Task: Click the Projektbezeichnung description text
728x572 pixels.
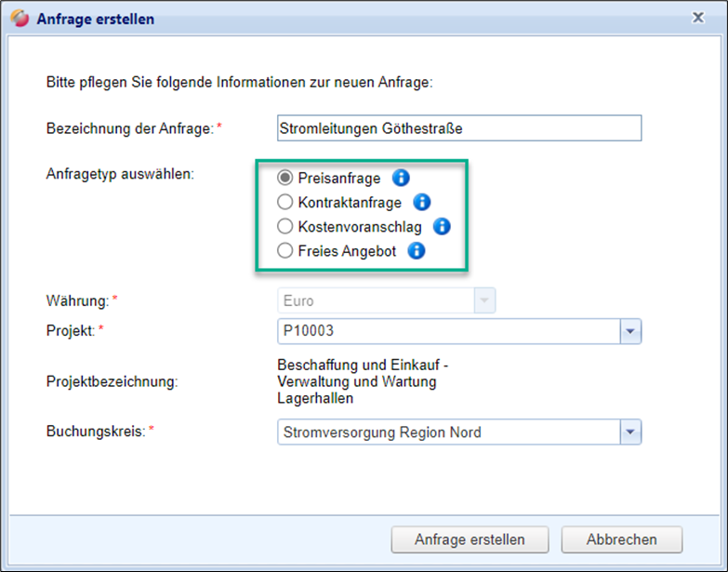Action: click(363, 381)
